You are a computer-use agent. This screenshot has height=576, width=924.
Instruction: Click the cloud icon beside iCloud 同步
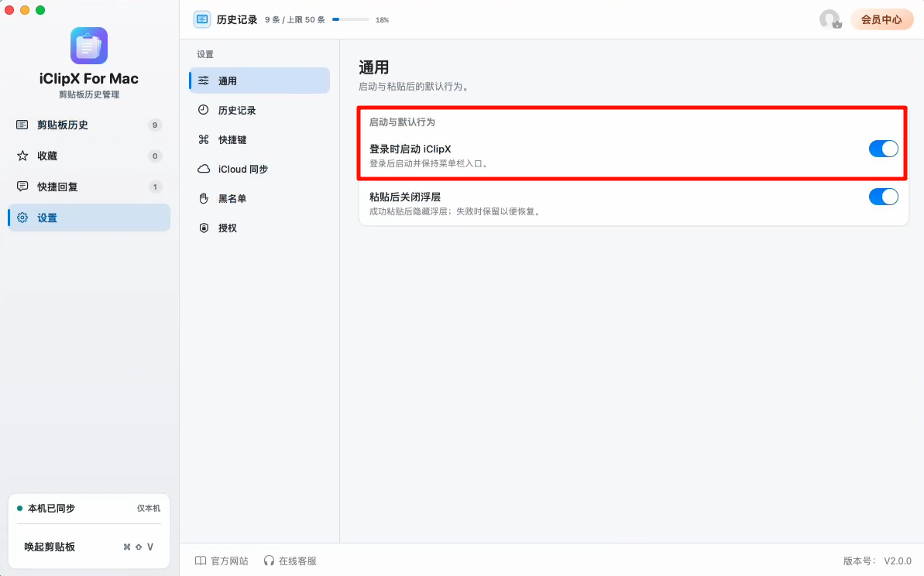pyautogui.click(x=203, y=169)
